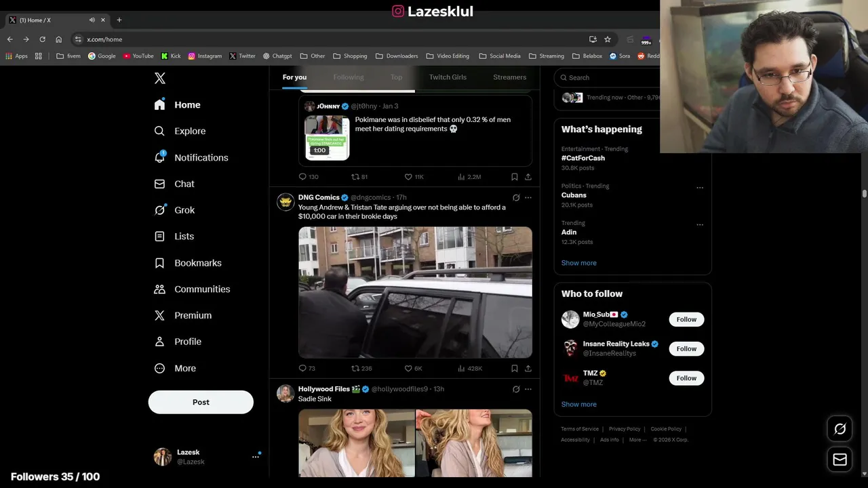
Task: Click the Search input field
Action: tap(607, 77)
